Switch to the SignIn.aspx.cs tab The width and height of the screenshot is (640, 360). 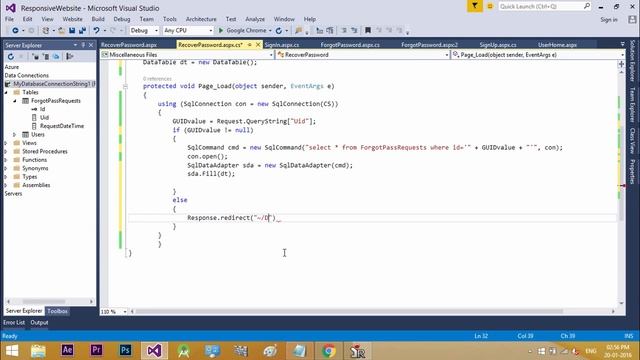pyautogui.click(x=282, y=45)
